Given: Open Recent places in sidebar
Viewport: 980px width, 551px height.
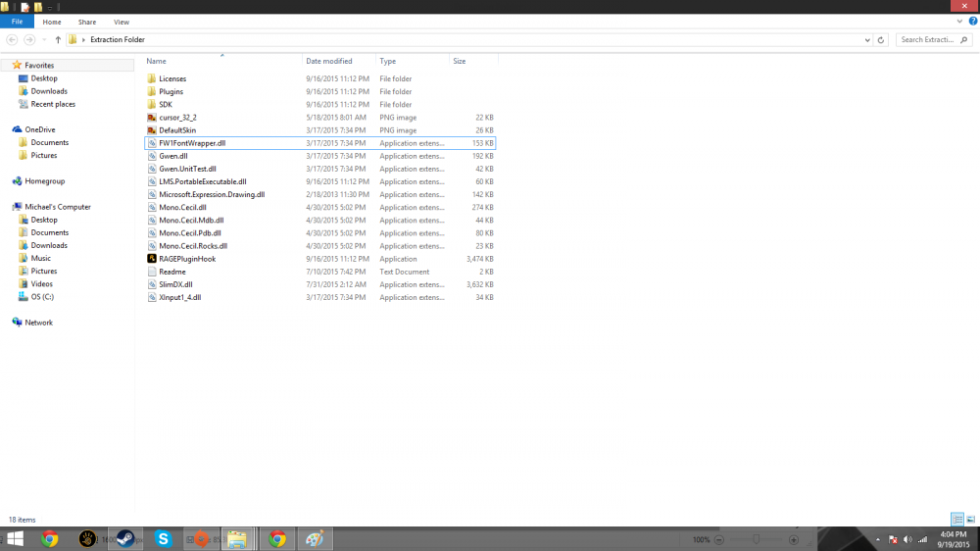Looking at the screenshot, I should [x=53, y=104].
